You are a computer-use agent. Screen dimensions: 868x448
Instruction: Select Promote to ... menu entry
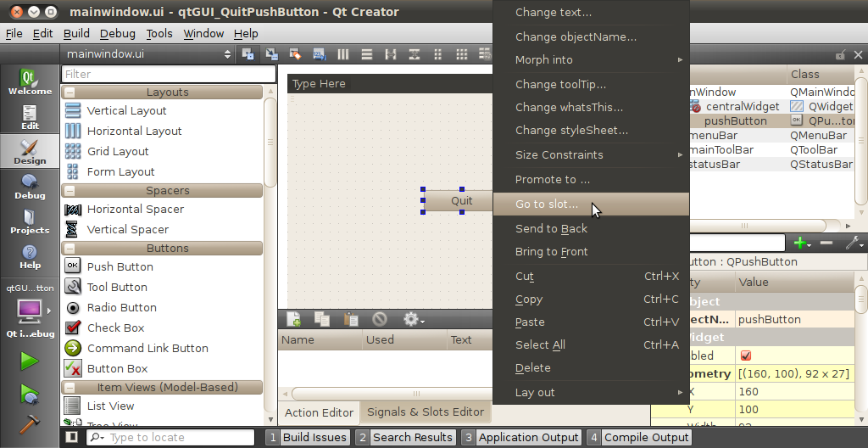(x=591, y=180)
